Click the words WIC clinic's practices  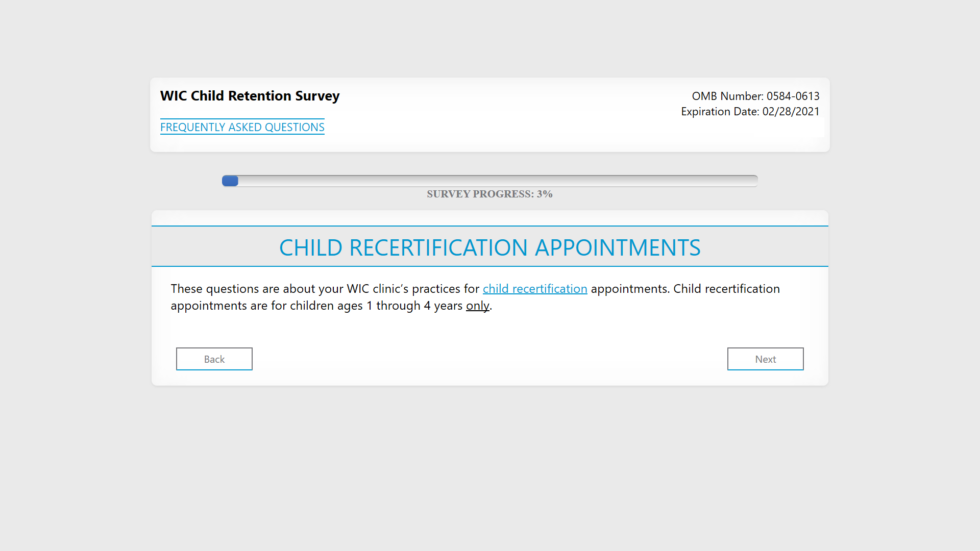pyautogui.click(x=403, y=289)
